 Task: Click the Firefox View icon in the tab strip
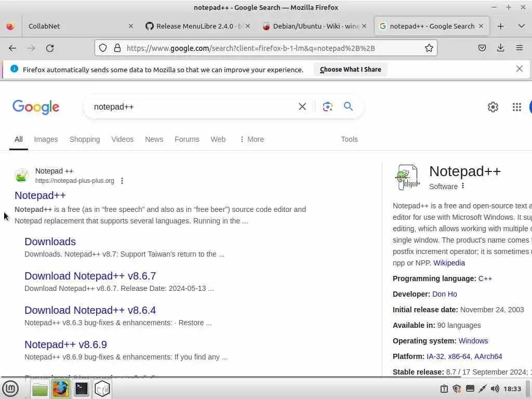tap(10, 26)
